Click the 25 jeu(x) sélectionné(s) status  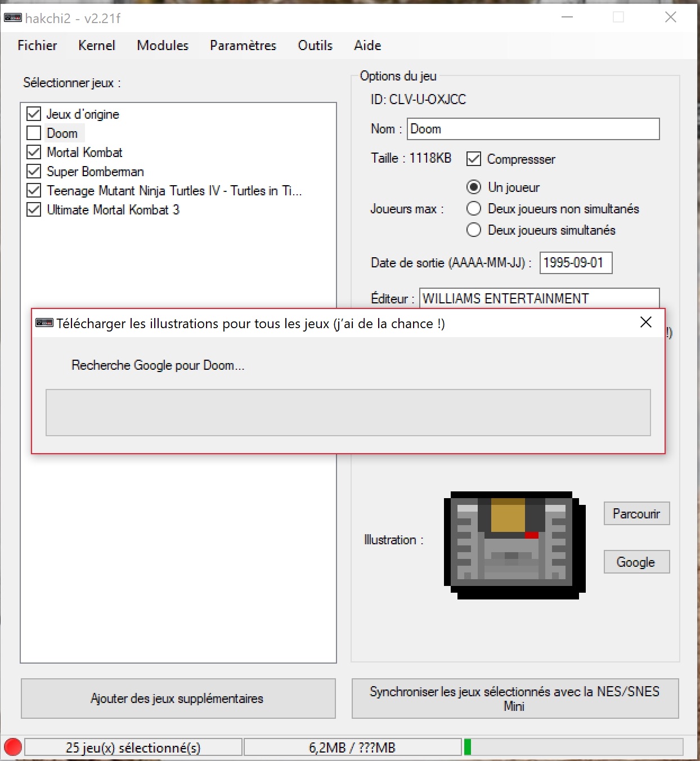coord(133,747)
